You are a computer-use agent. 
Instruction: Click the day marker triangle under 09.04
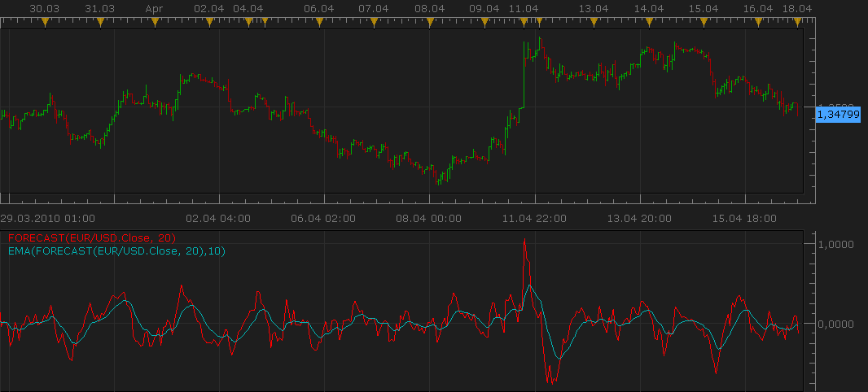click(x=484, y=22)
